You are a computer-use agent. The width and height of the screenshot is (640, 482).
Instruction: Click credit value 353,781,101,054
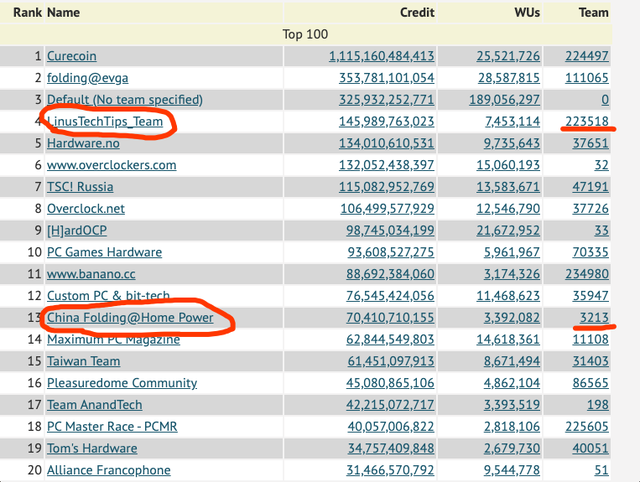pyautogui.click(x=387, y=78)
